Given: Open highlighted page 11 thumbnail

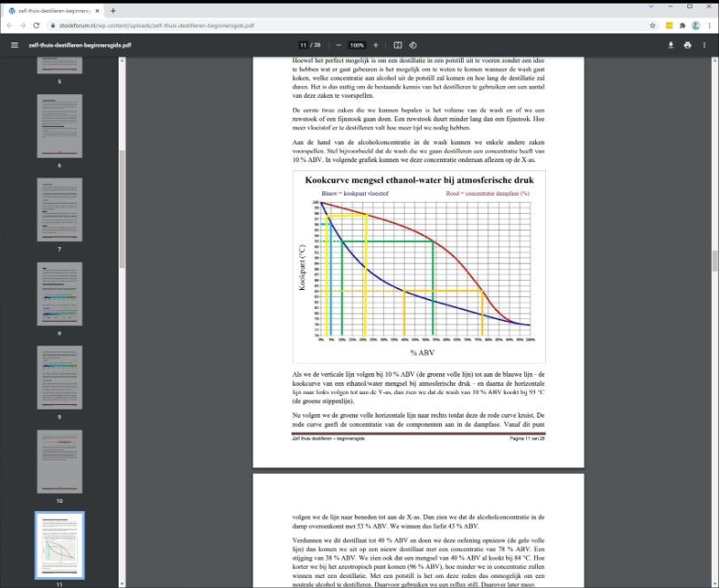Looking at the screenshot, I should [60, 545].
